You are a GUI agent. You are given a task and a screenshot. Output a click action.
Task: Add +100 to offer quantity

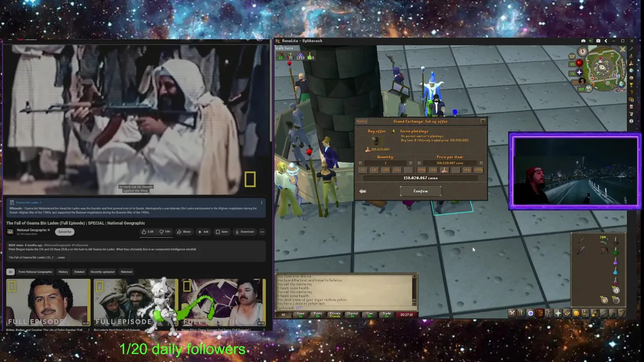point(385,170)
